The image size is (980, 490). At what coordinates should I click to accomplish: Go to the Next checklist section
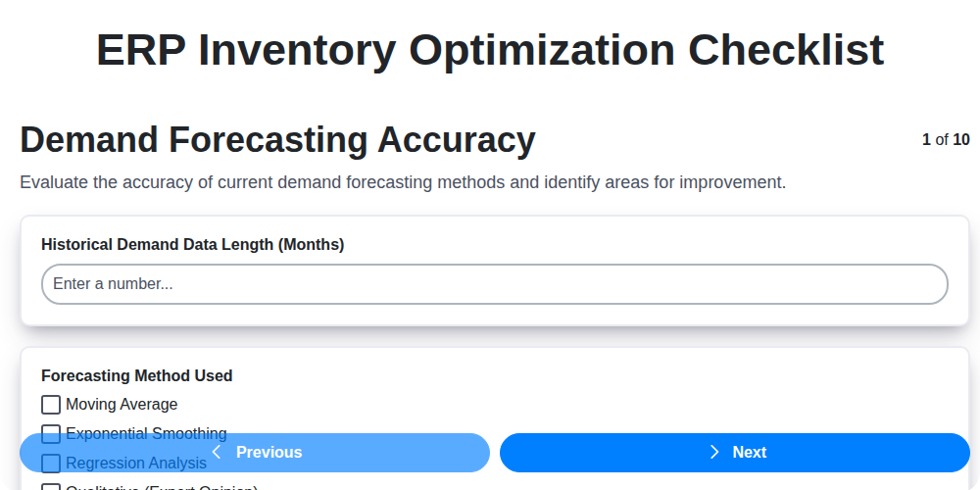[735, 452]
